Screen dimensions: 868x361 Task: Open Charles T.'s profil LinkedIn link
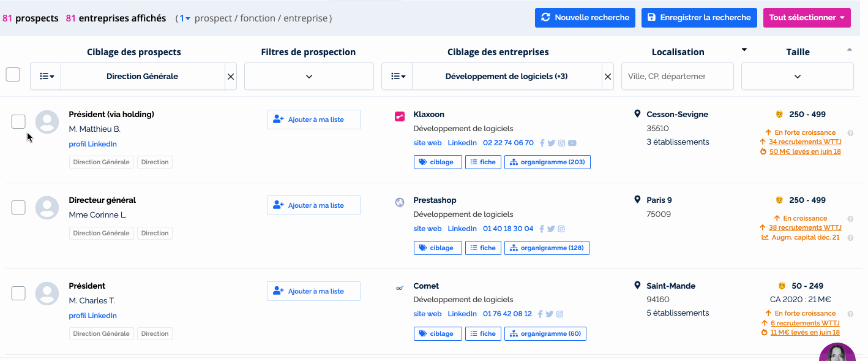pyautogui.click(x=92, y=316)
